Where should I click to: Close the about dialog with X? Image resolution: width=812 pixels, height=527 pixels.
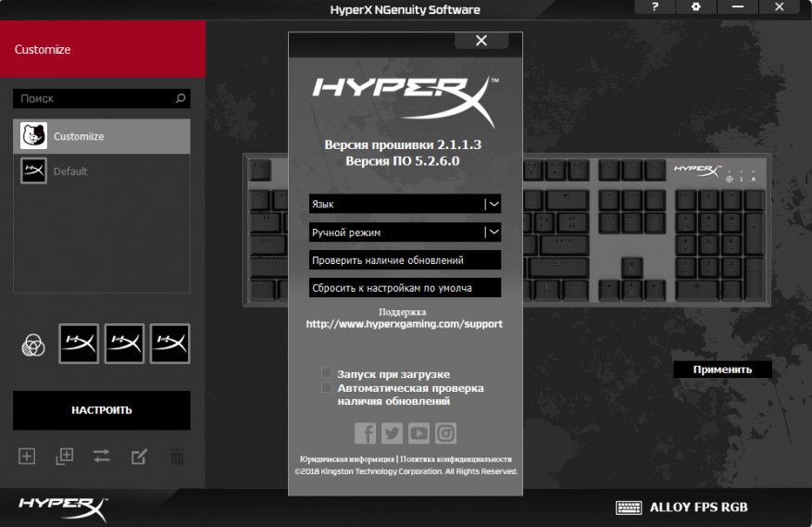481,41
